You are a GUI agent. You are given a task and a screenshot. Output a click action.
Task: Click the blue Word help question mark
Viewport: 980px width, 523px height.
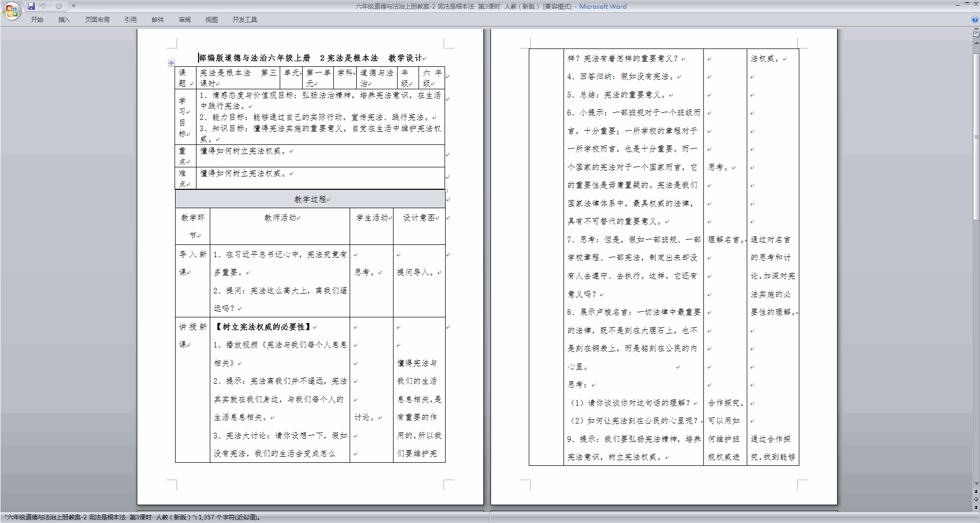point(975,19)
